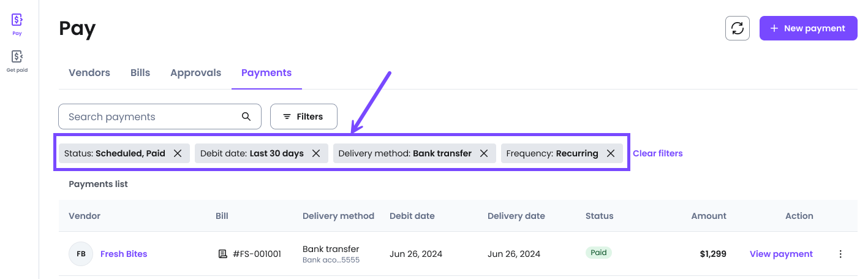Click the New payment button
This screenshot has height=279, width=868.
pyautogui.click(x=809, y=28)
